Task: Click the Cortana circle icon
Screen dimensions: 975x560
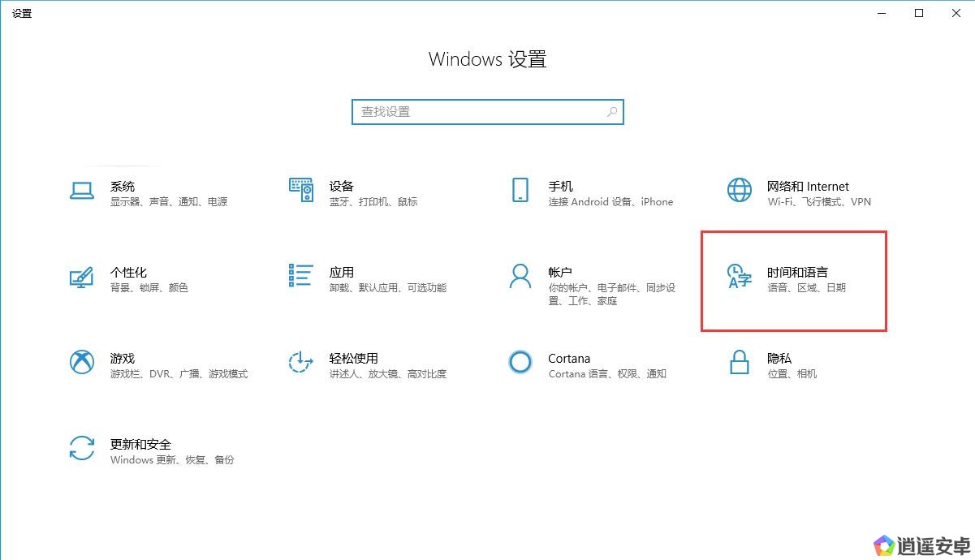Action: (520, 362)
